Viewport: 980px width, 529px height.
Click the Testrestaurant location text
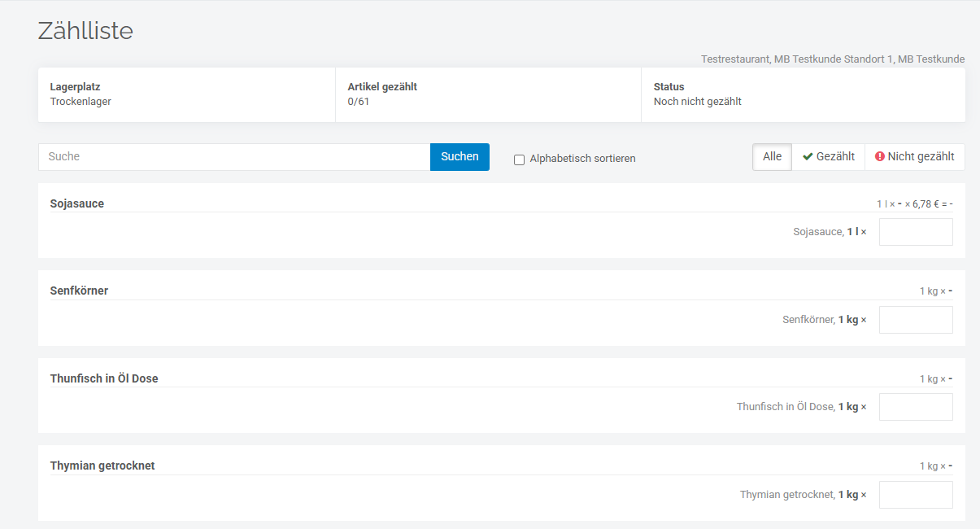pyautogui.click(x=833, y=59)
